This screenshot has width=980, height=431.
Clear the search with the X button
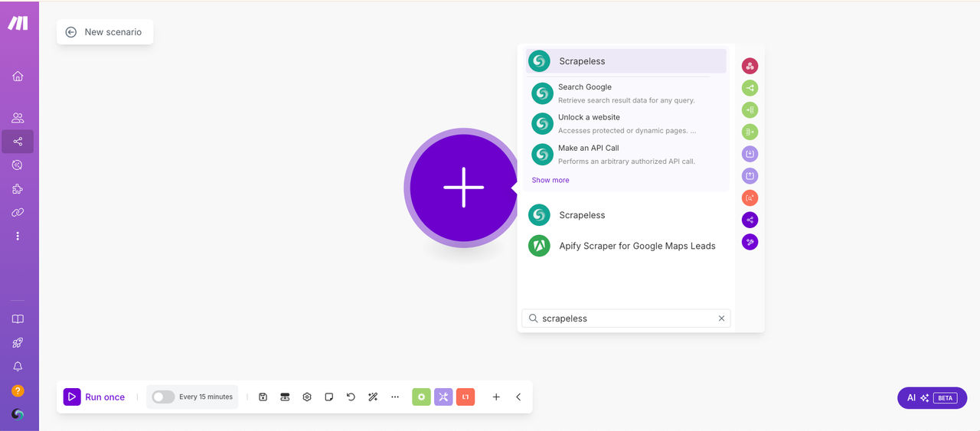(x=721, y=318)
